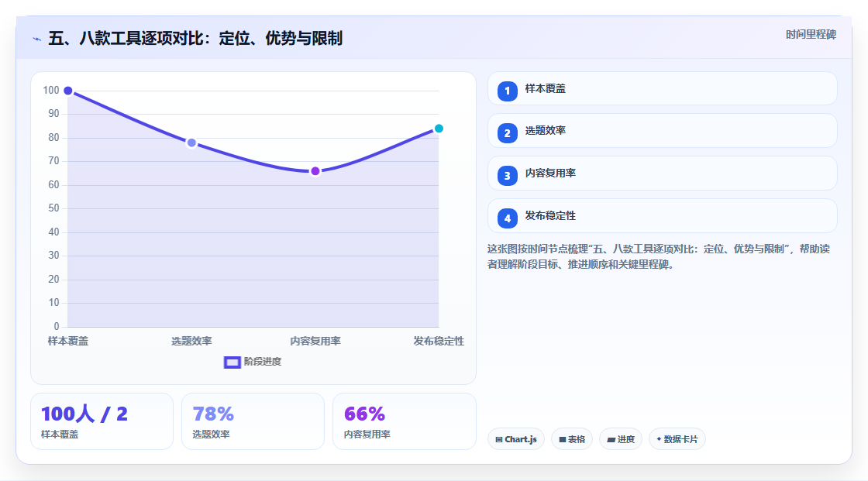Click the 数据卡片 tag chip

pos(677,439)
